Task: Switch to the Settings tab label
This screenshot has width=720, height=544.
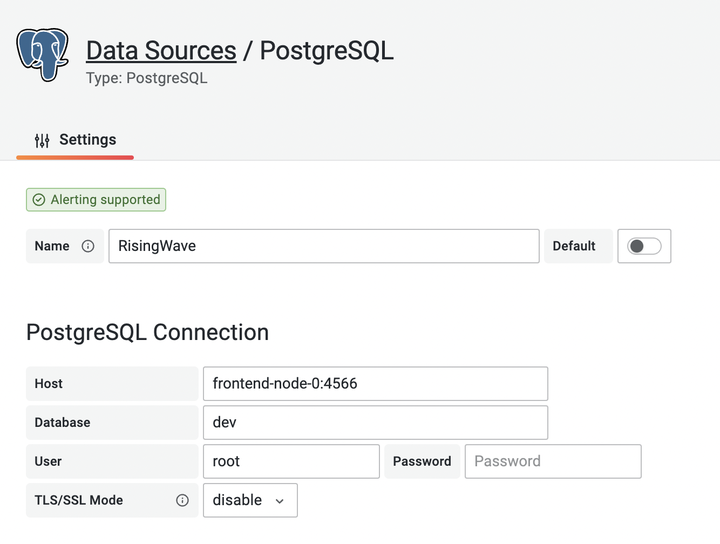Action: 87,140
